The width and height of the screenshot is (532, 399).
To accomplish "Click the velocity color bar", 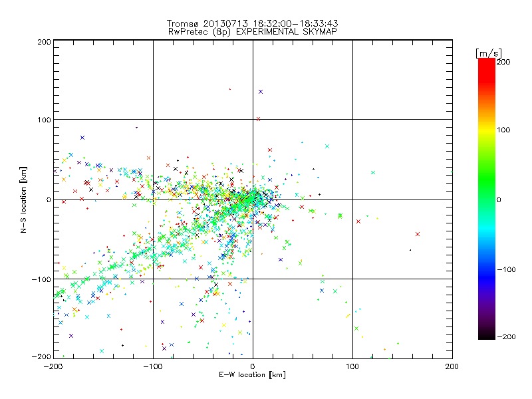I will tap(487, 199).
